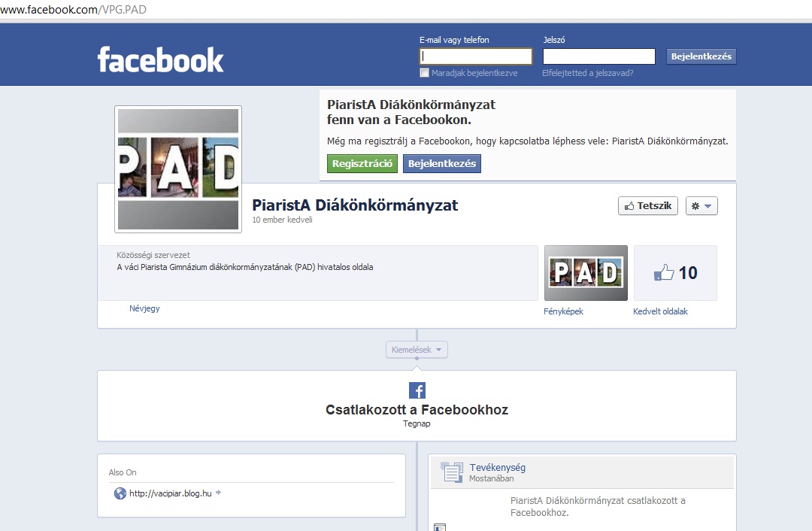812x531 pixels.
Task: Click the Jelszó password field
Action: (x=598, y=56)
